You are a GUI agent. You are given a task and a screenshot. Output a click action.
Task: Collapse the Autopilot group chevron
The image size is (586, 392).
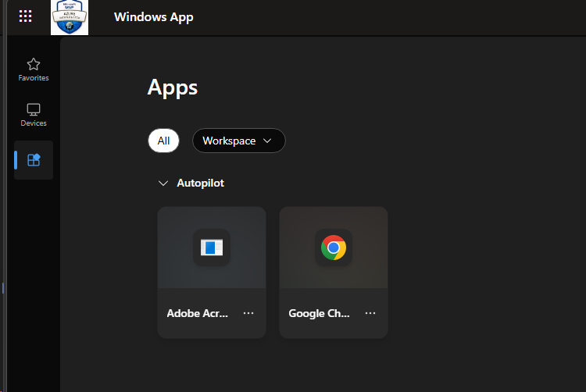(x=163, y=183)
